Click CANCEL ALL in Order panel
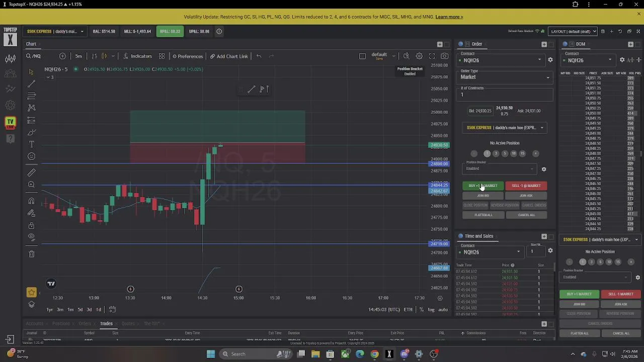Image resolution: width=644 pixels, height=362 pixels. click(527, 215)
